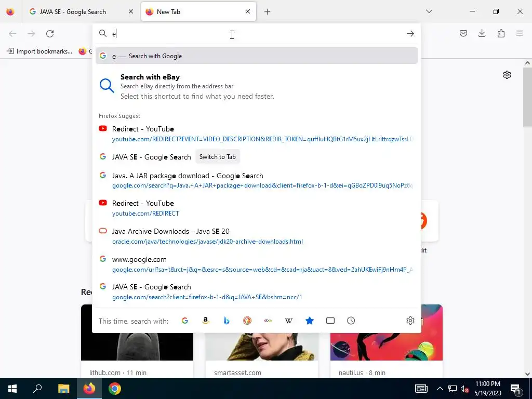Open a new tab with plus button
The height and width of the screenshot is (399, 532).
[x=268, y=12]
